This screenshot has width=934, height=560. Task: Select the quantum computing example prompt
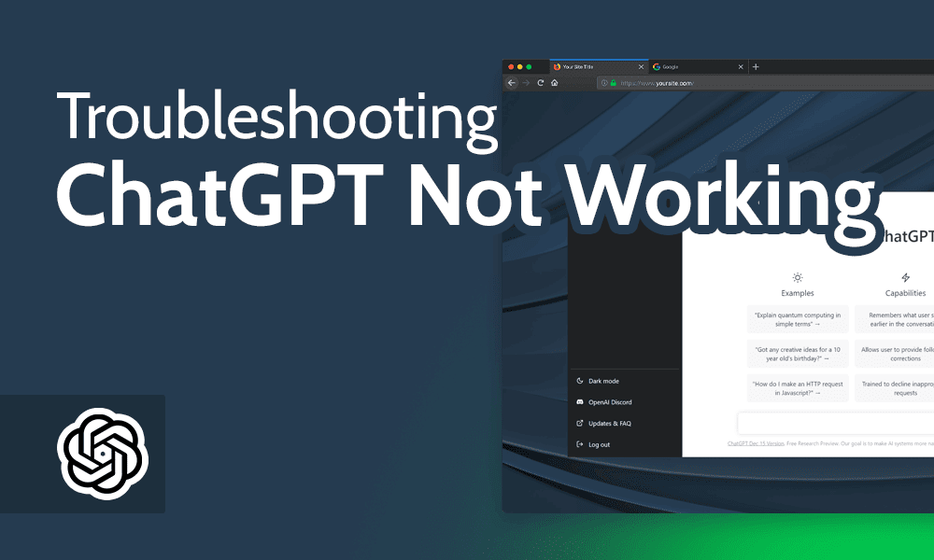point(797,319)
